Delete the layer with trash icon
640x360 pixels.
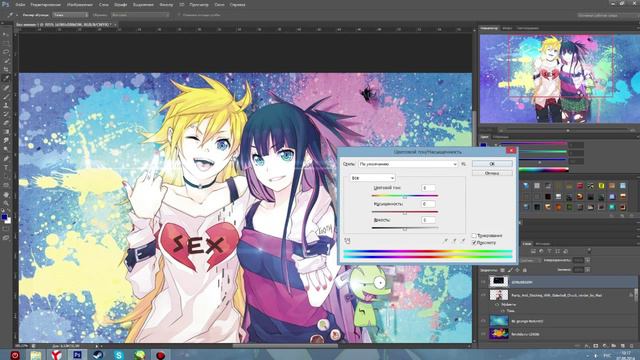click(631, 346)
